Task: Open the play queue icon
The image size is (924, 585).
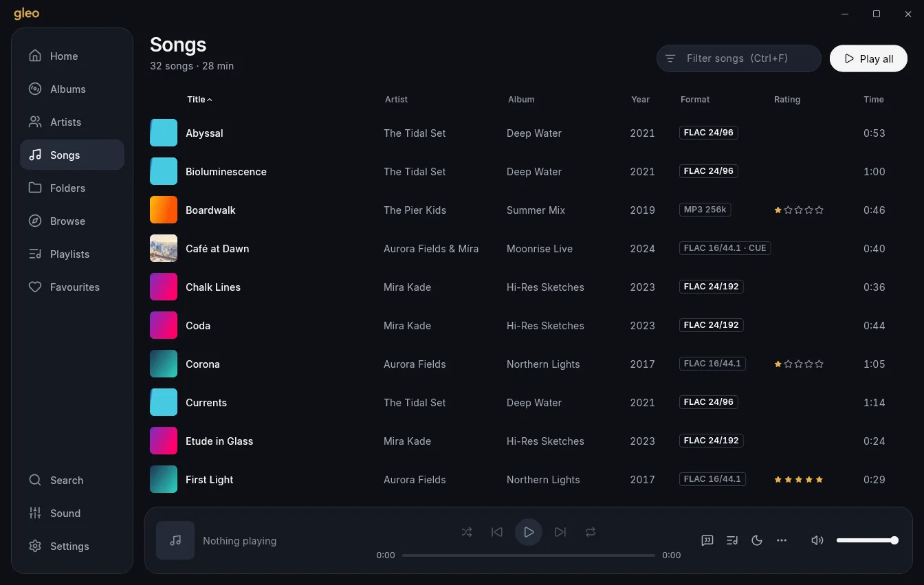Action: coord(732,540)
